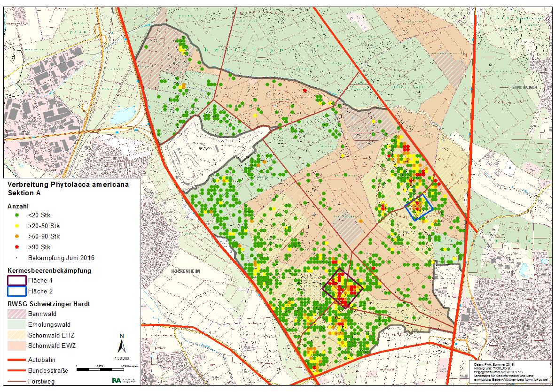This screenshot has height=392, width=555.
Task: Click the purple Fläche 1 legend box
Action: click(16, 280)
